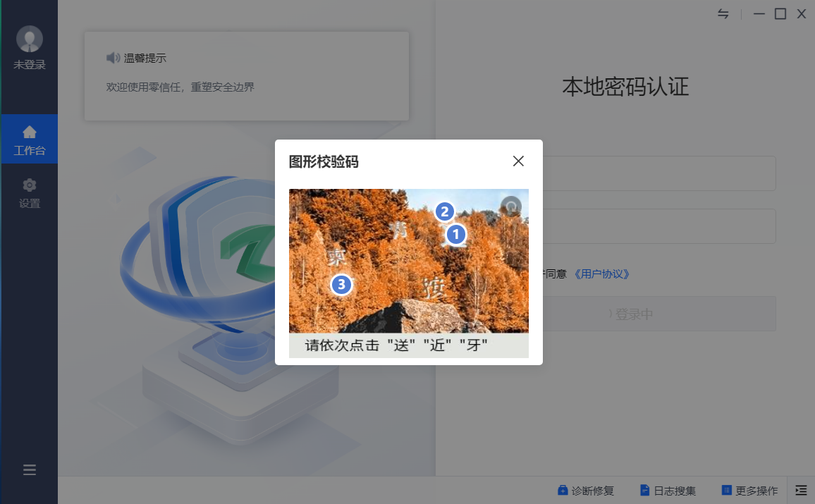
Task: Open the 《用户协议》 link
Action: [601, 274]
